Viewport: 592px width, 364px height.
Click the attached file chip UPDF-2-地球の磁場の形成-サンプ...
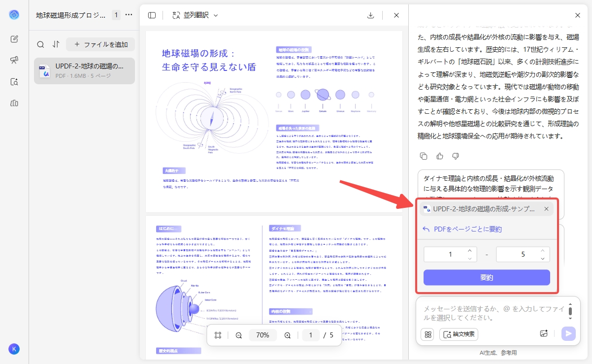[487, 209]
